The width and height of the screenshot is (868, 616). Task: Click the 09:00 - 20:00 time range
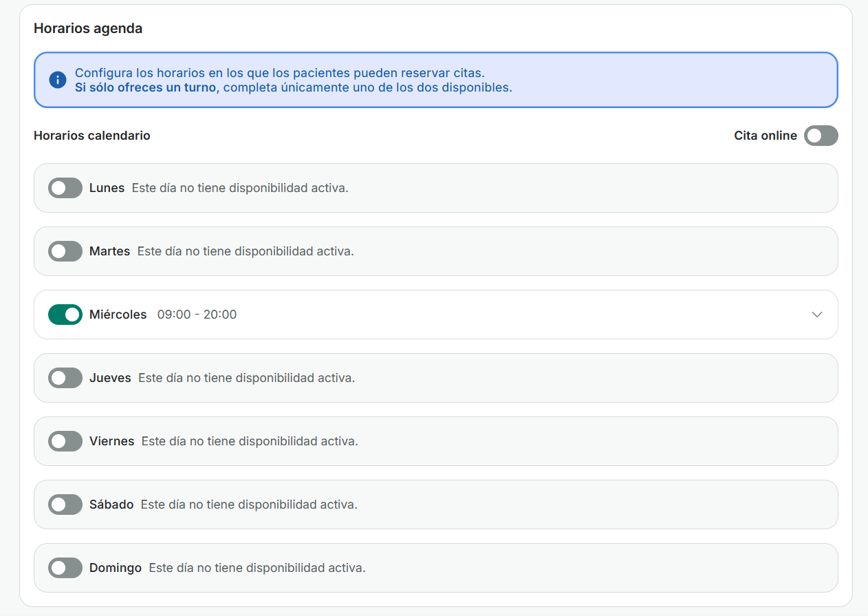pos(197,315)
